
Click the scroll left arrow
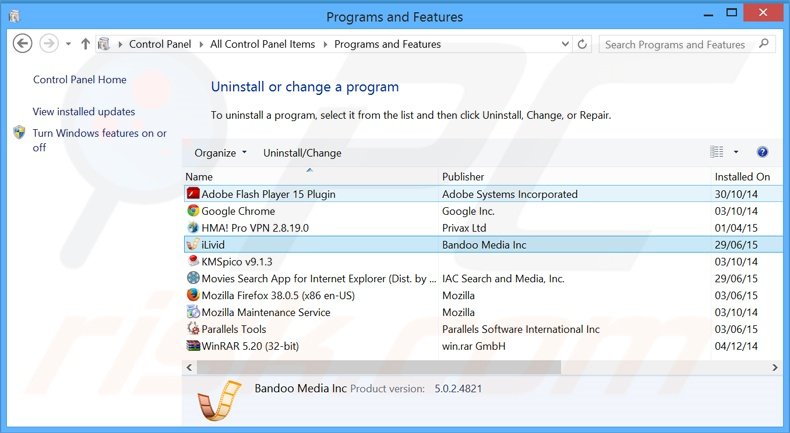point(189,367)
